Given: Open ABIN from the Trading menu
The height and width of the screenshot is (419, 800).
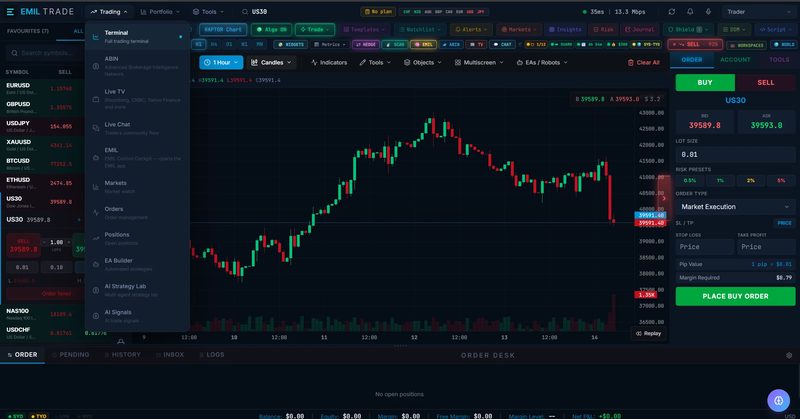Looking at the screenshot, I should [137, 66].
